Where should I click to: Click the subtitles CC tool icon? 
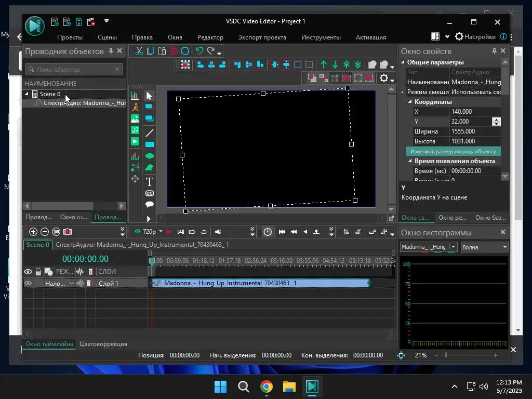[x=149, y=193]
